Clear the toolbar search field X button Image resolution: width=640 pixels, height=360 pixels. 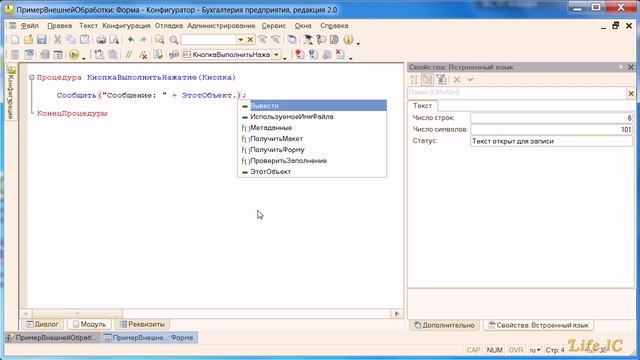tap(250, 40)
